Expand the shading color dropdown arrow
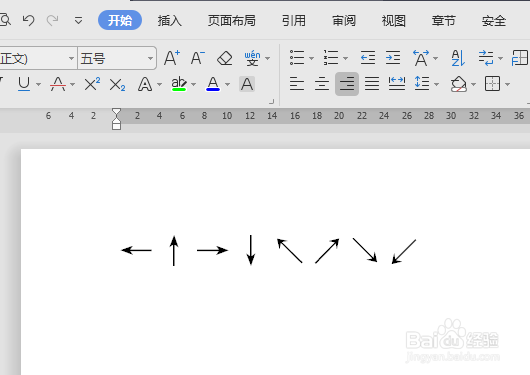Viewport: 530px width, 375px height. point(474,84)
